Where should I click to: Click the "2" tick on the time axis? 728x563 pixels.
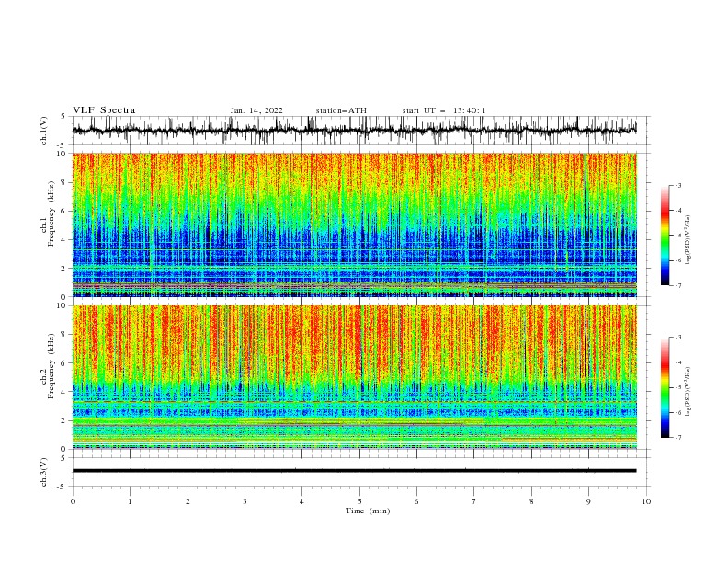(x=188, y=501)
